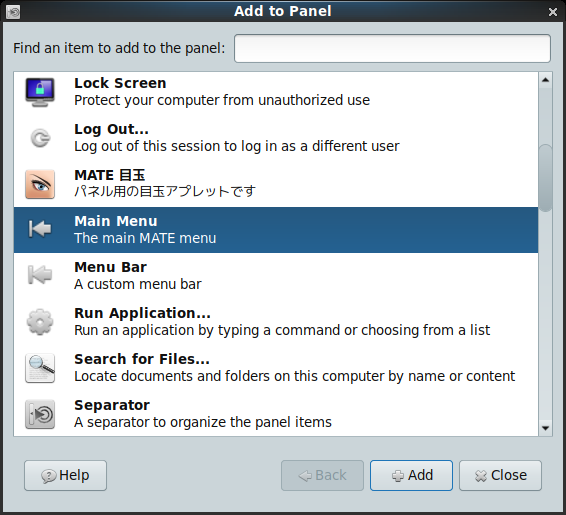The image size is (566, 515).
Task: Click the Add button
Action: [411, 475]
